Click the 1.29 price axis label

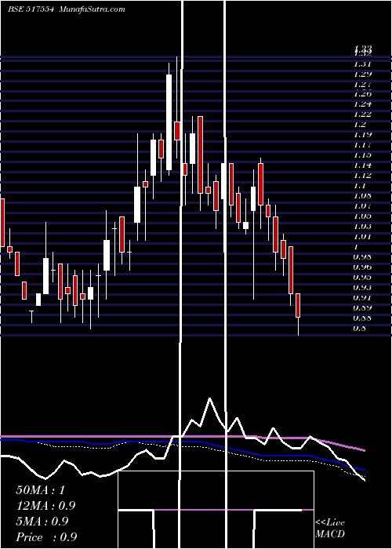point(362,75)
